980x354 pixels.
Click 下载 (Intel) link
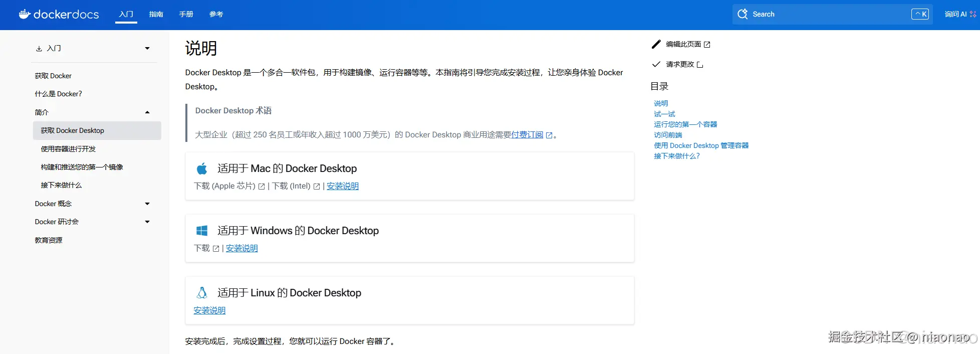tap(291, 186)
